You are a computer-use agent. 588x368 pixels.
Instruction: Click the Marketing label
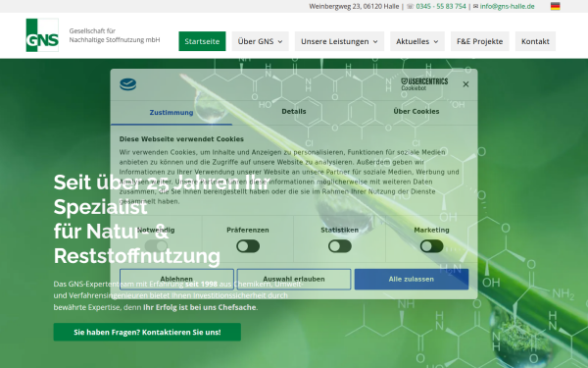coord(431,230)
